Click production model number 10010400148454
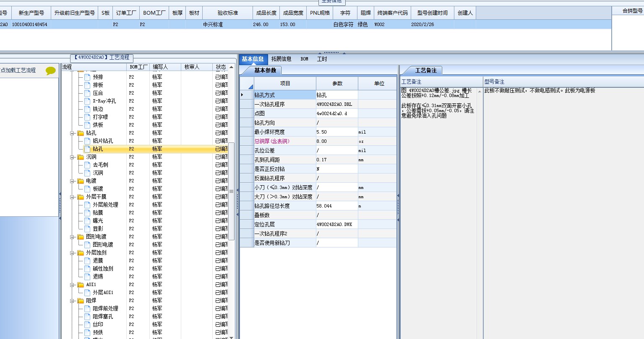 pyautogui.click(x=29, y=25)
